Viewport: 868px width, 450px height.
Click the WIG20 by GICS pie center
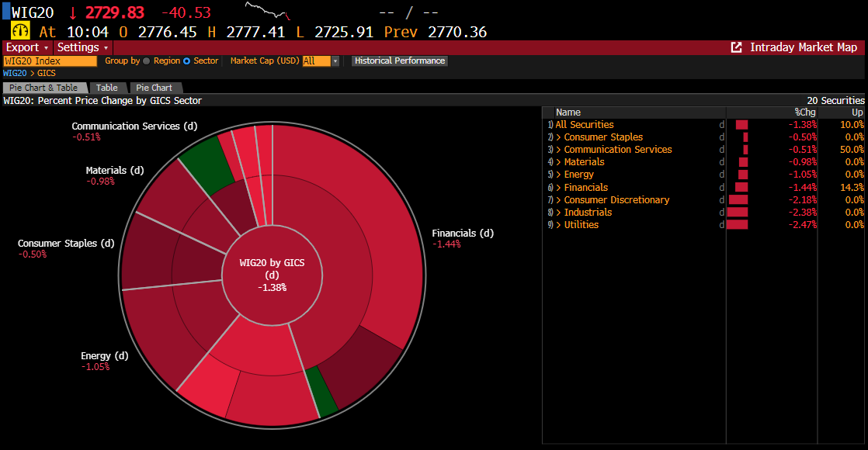[x=273, y=275]
